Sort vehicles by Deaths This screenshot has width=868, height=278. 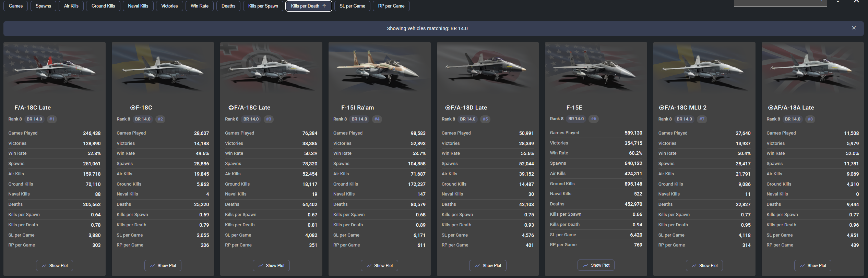click(228, 6)
